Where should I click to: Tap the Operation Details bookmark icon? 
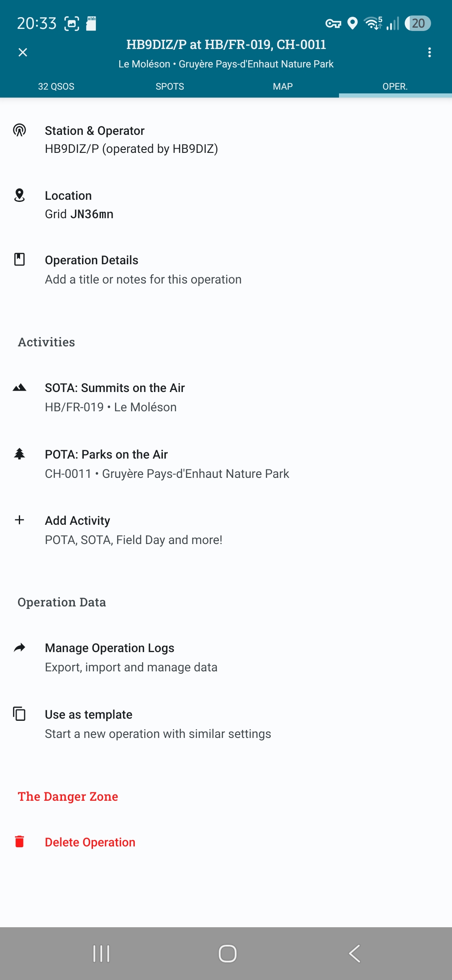tap(19, 259)
